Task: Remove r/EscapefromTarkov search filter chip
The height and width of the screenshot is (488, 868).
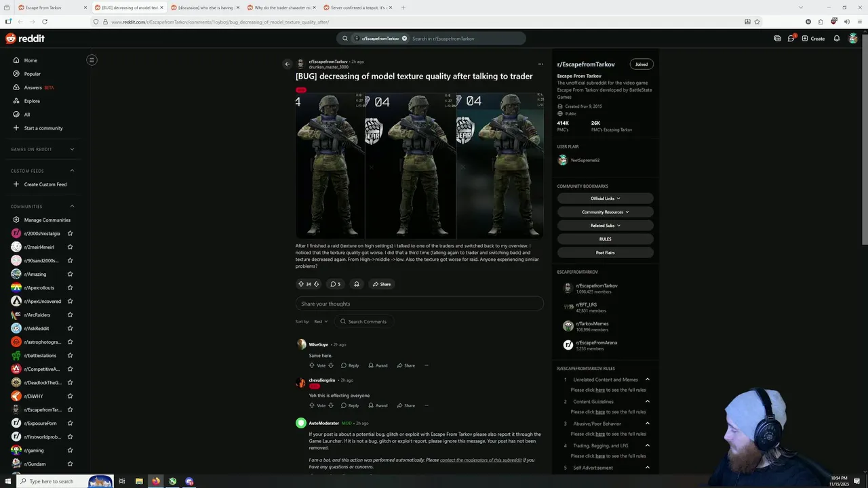Action: pos(404,39)
